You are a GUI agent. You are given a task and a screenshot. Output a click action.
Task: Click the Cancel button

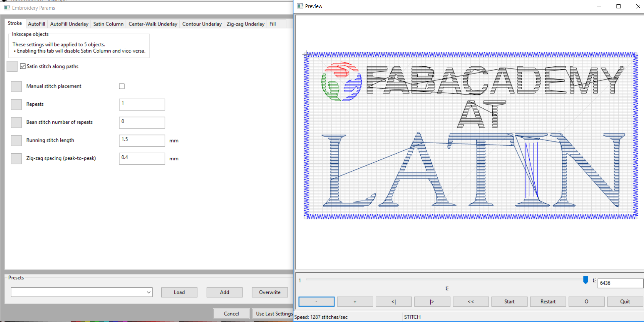pos(231,314)
